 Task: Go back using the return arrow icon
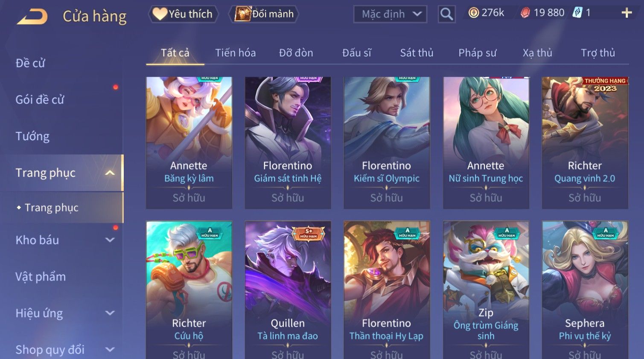point(32,17)
